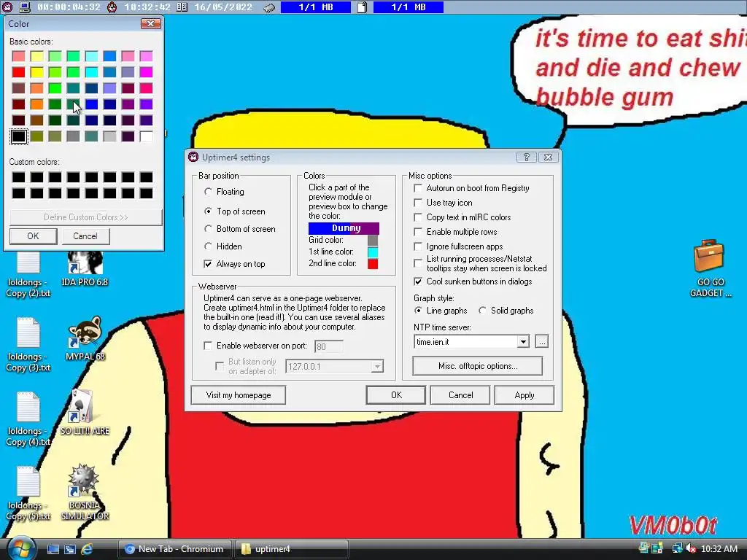Change the Grid color gray swatch
This screenshot has width=747, height=560.
click(x=373, y=240)
